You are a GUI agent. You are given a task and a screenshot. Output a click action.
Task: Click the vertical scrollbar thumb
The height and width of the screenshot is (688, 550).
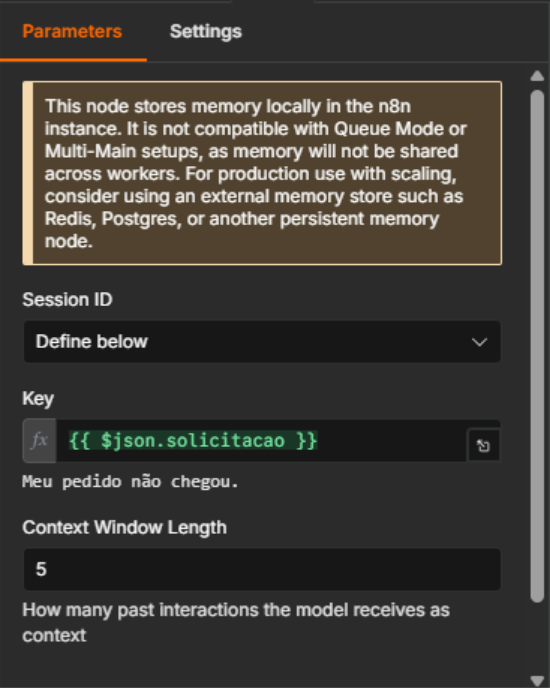click(537, 346)
